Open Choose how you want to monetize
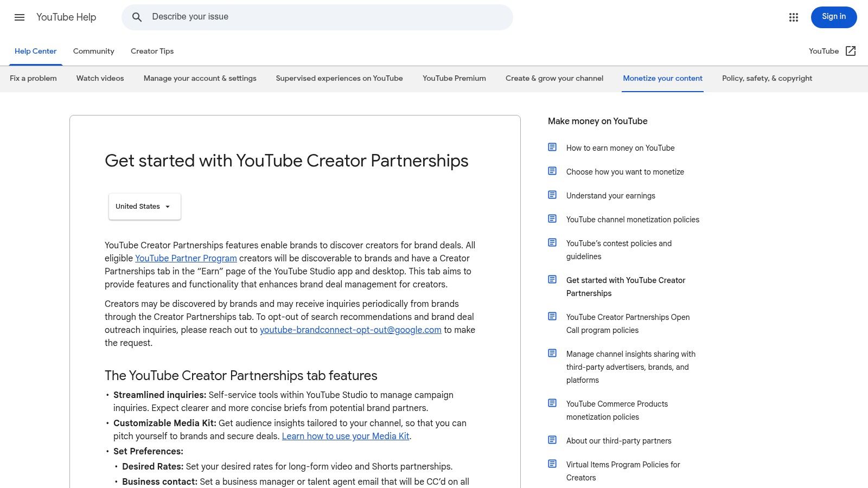The image size is (868, 488). pyautogui.click(x=625, y=172)
